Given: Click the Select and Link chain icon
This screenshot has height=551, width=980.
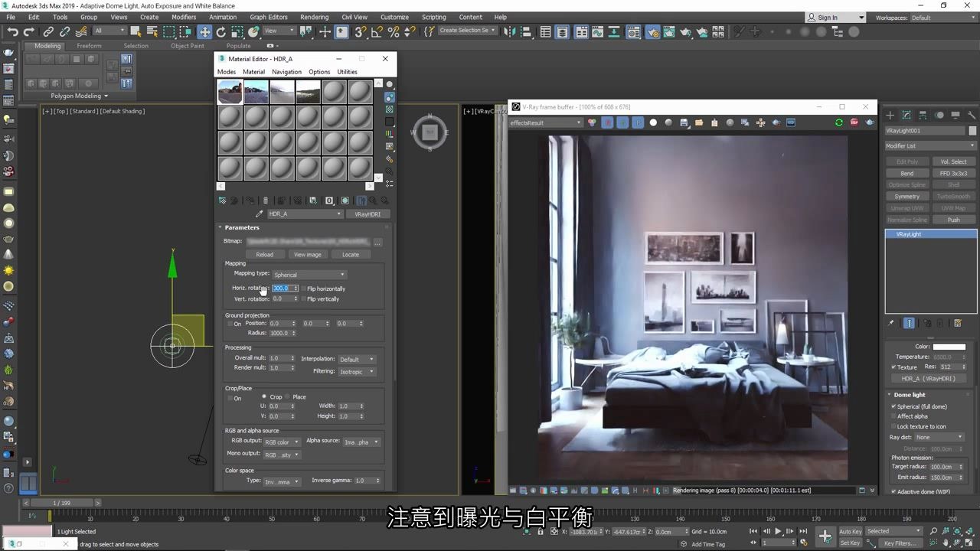Looking at the screenshot, I should [x=48, y=31].
